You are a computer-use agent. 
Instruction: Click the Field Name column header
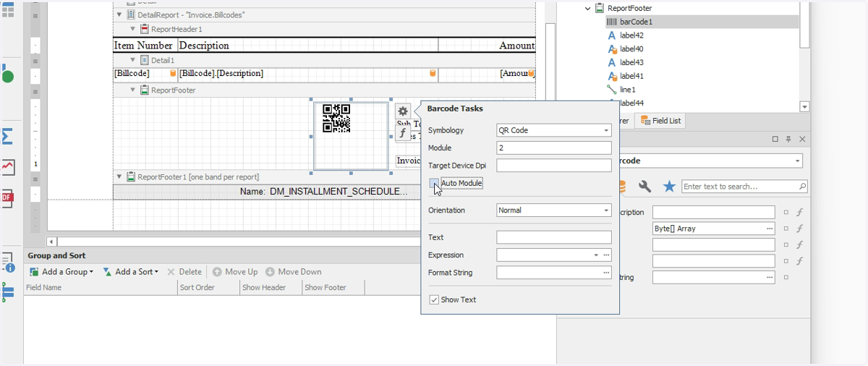click(101, 287)
